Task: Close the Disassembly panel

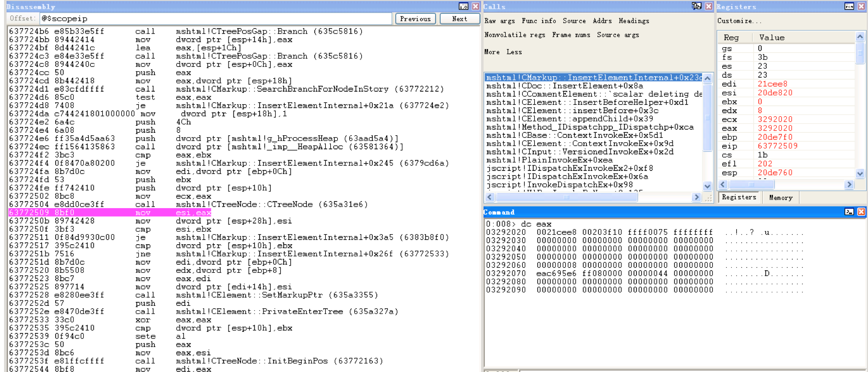Action: (475, 7)
